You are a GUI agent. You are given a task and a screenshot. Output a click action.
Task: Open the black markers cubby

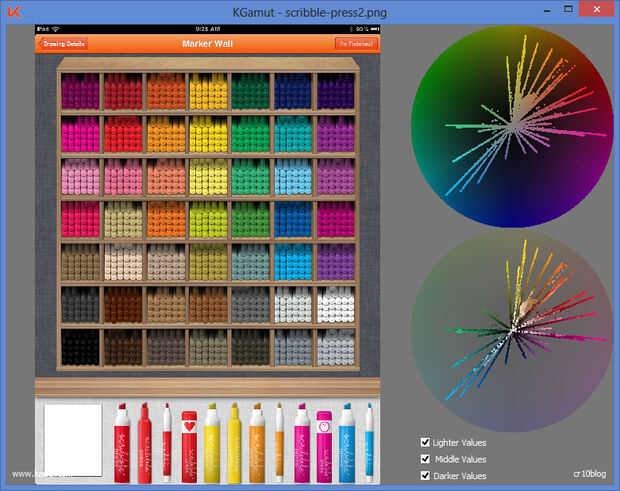(80, 347)
